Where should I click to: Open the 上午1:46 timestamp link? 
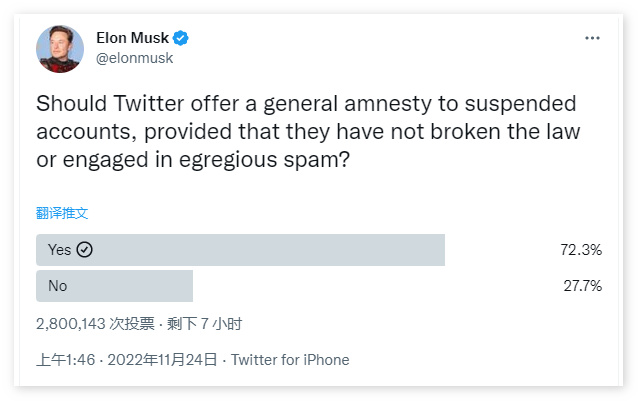pos(65,360)
